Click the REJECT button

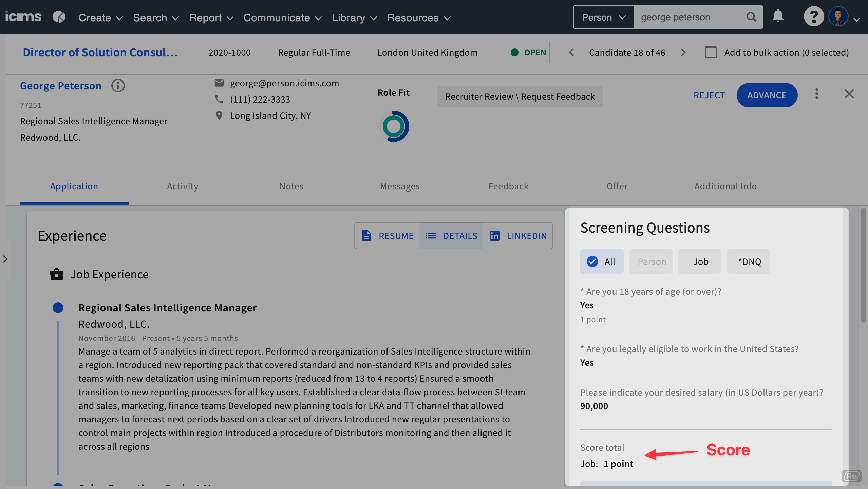click(x=709, y=95)
